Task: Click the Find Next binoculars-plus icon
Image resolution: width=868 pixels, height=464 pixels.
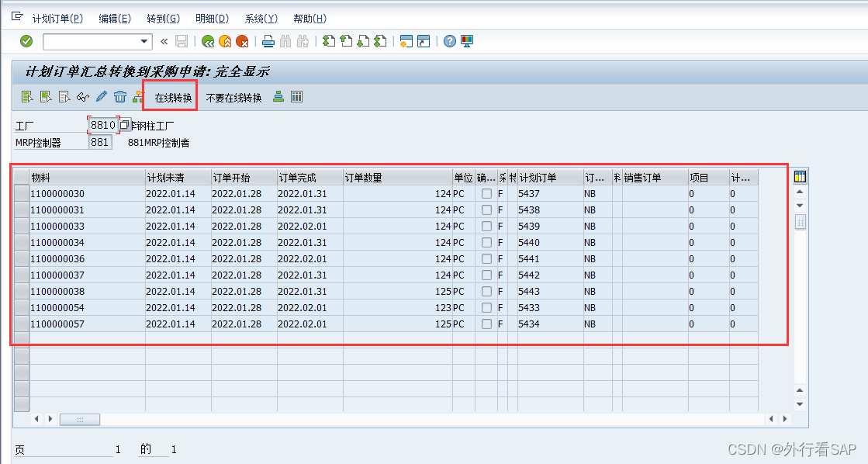Action: [303, 41]
